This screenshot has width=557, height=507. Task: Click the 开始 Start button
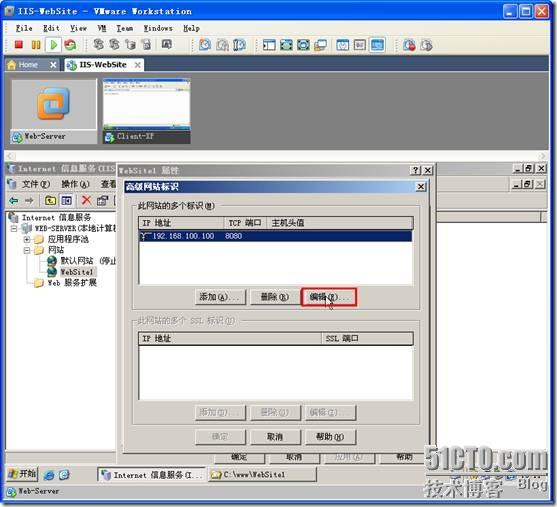[x=22, y=474]
